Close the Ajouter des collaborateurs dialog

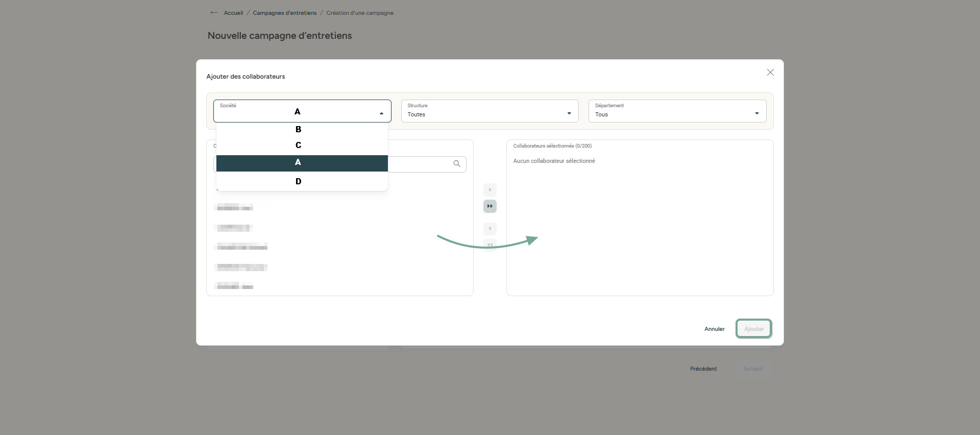coord(770,72)
